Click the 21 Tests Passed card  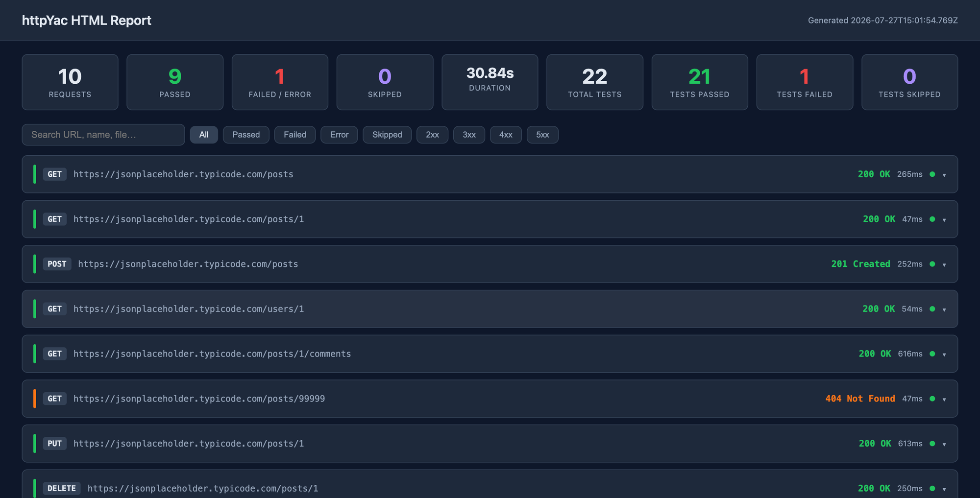700,82
